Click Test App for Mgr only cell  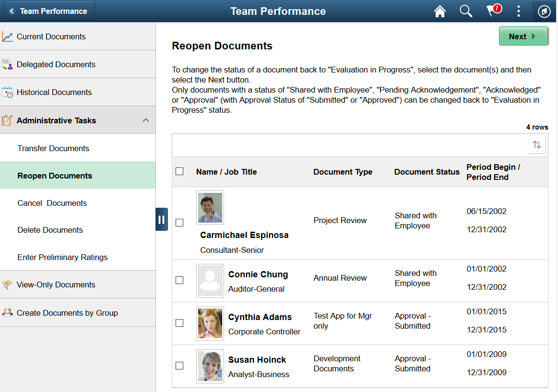tap(343, 321)
